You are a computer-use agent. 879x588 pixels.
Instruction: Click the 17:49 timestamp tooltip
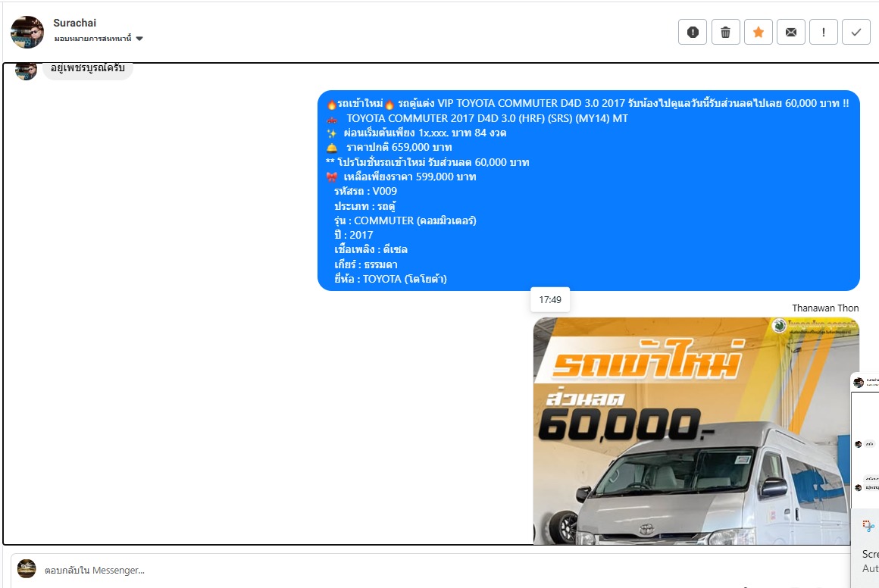[550, 300]
